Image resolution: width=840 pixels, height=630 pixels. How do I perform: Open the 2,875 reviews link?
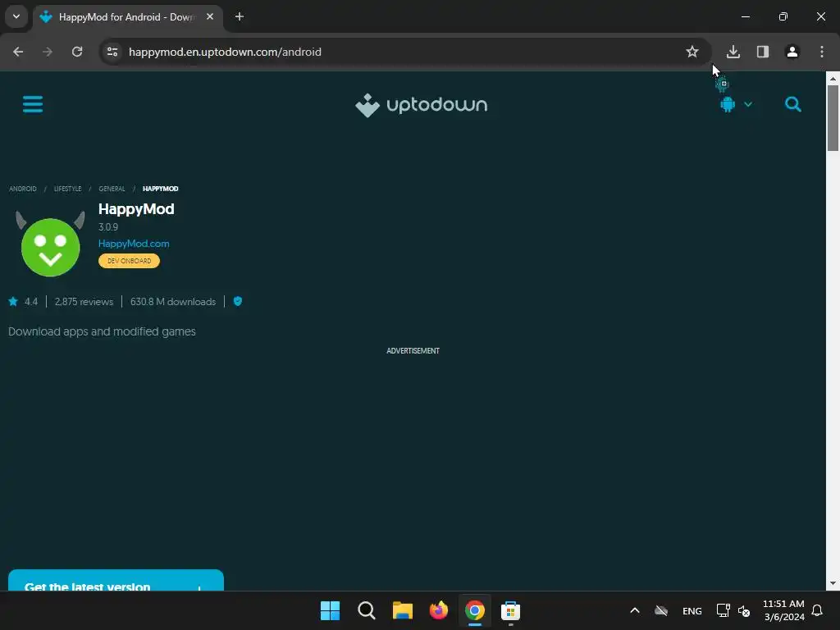pyautogui.click(x=84, y=302)
